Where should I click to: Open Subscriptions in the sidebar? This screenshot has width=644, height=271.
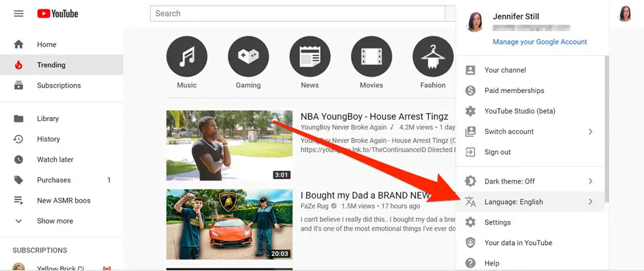coord(62,86)
